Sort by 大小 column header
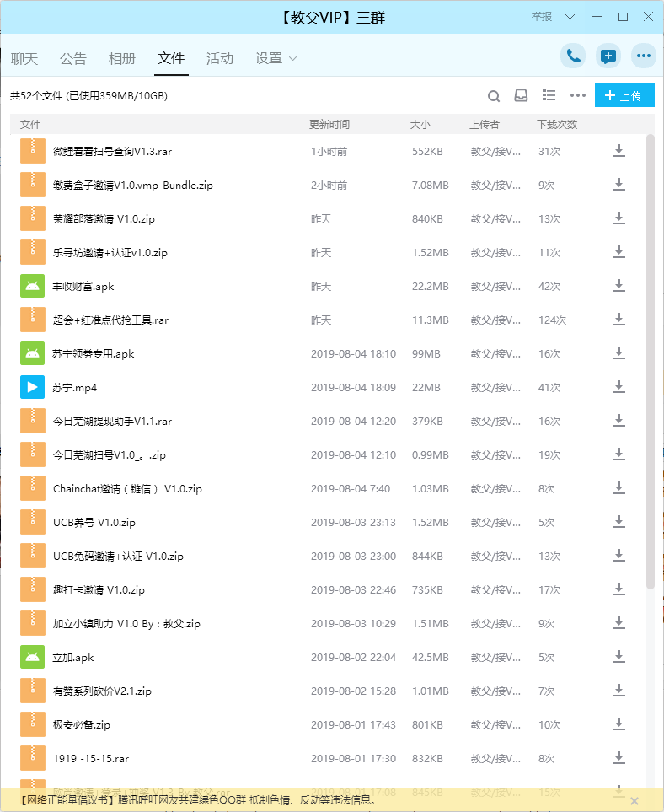Viewport: 664px width, 812px height. (x=420, y=124)
